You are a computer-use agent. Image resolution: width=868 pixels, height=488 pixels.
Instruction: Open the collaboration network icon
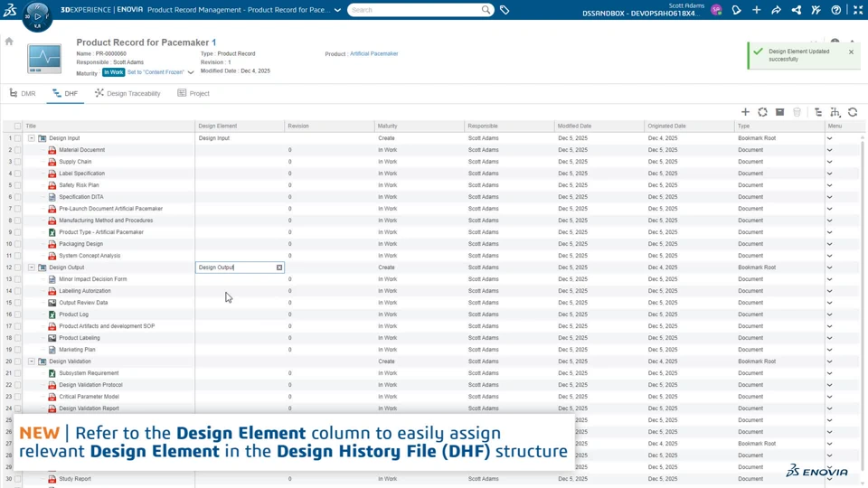click(x=796, y=10)
